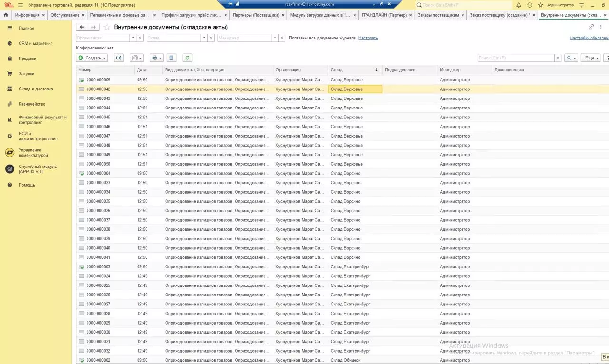609x364 pixels.
Task: Click the (•) icon next to Создать
Action: (118, 58)
